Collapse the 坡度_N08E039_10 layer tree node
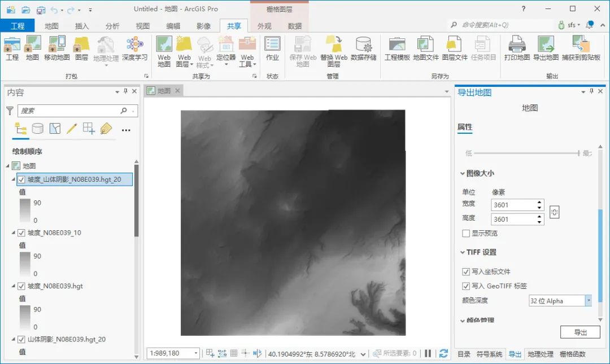The image size is (610, 364). point(13,233)
